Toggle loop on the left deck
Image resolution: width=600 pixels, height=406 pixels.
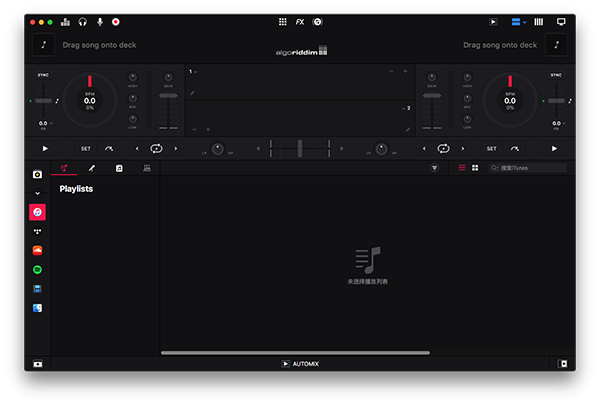point(156,148)
